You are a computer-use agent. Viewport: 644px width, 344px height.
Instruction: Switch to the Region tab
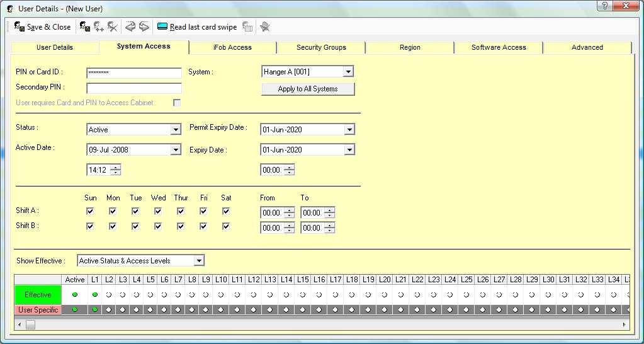pos(410,47)
